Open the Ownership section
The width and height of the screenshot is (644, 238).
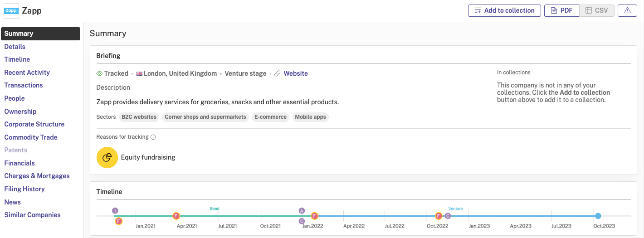(20, 112)
